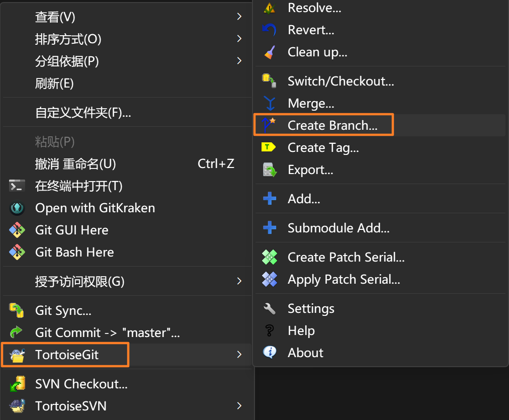Choose Git Commit -> "master"... entry
The image size is (509, 420).
(x=107, y=333)
